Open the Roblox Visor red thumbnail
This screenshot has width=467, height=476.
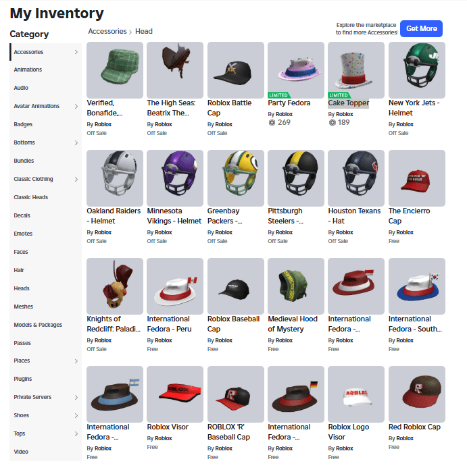(175, 394)
